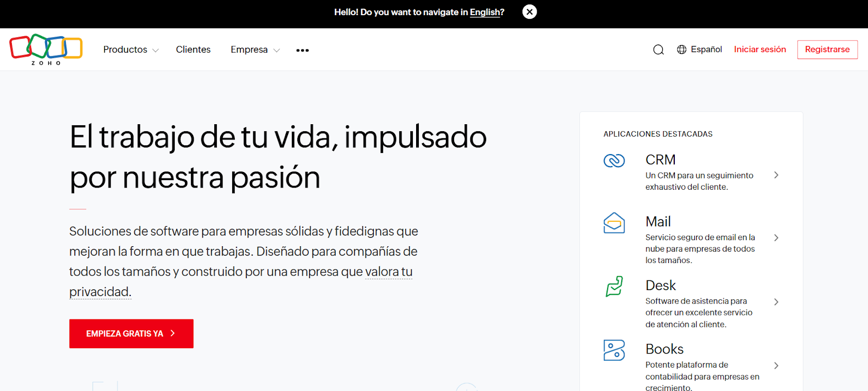The width and height of the screenshot is (868, 391).
Task: Click the arrow next to Desk
Action: pos(776,302)
